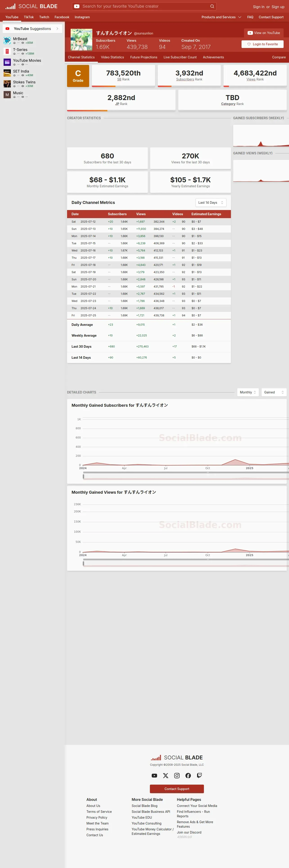Click the 3,932nd Subscribers Rank card
The height and width of the screenshot is (868, 289).
(189, 76)
